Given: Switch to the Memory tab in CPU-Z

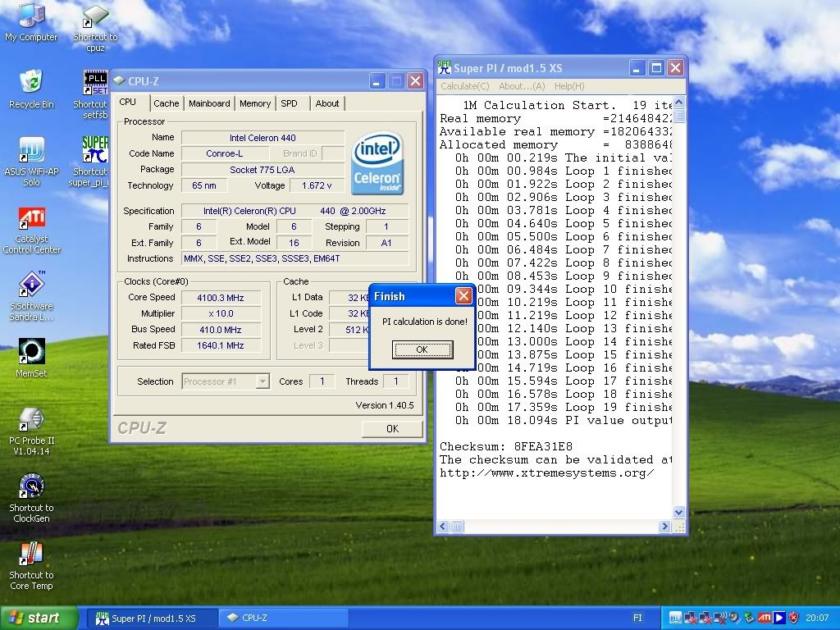Looking at the screenshot, I should (x=255, y=103).
